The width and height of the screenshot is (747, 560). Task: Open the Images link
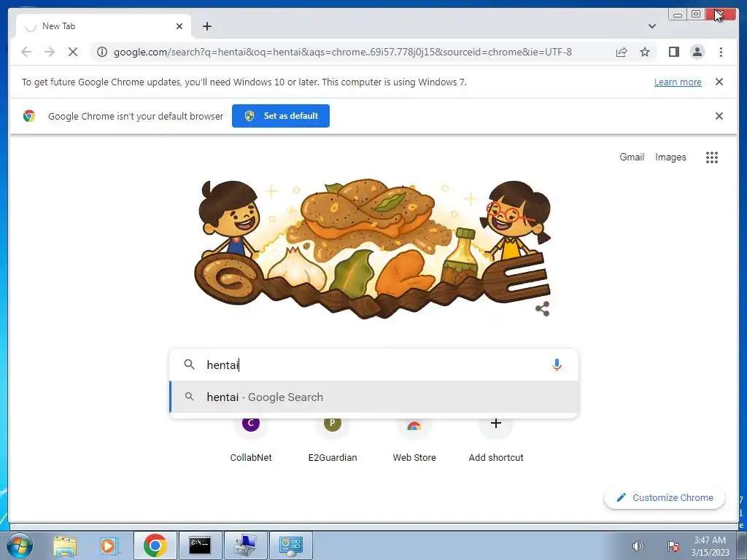point(670,157)
